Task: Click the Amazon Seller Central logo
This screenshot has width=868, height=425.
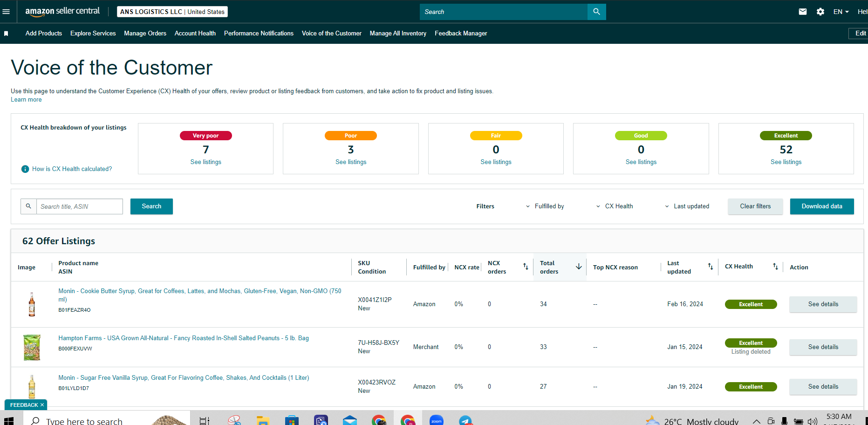Action: click(x=62, y=12)
